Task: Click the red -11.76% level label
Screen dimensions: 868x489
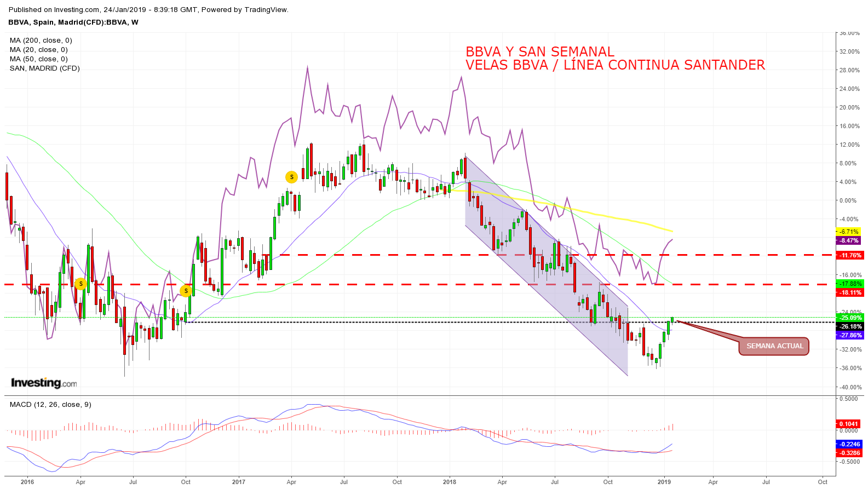Action: click(849, 255)
